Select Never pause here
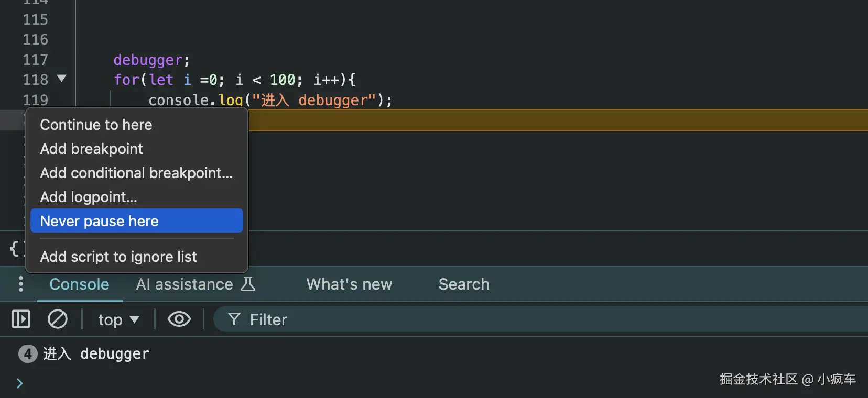 [x=99, y=221]
